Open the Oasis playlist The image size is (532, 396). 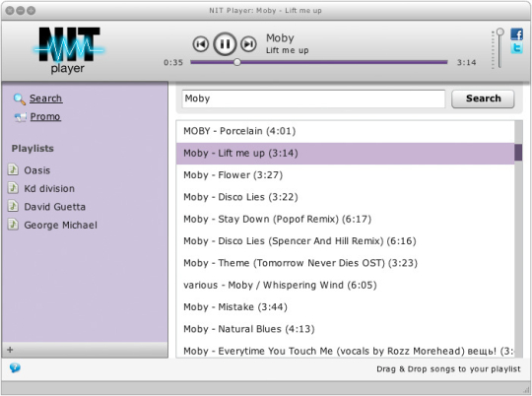tap(37, 170)
